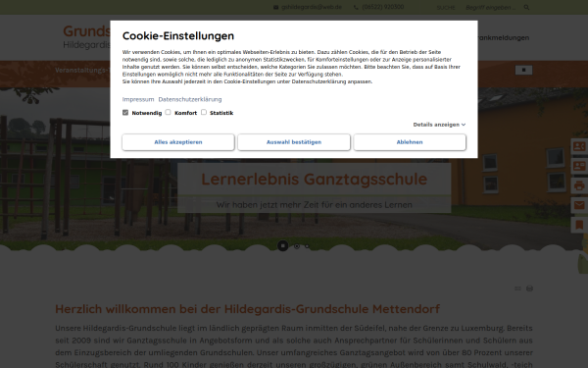The height and width of the screenshot is (368, 588).
Task: Stop the news ticker in orange bar
Action: click(x=523, y=70)
